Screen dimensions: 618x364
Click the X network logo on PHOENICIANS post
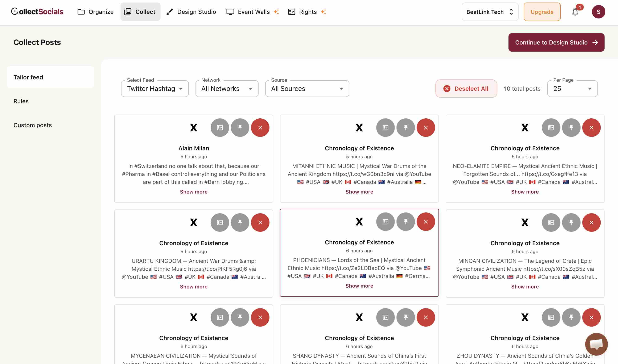[x=359, y=222]
